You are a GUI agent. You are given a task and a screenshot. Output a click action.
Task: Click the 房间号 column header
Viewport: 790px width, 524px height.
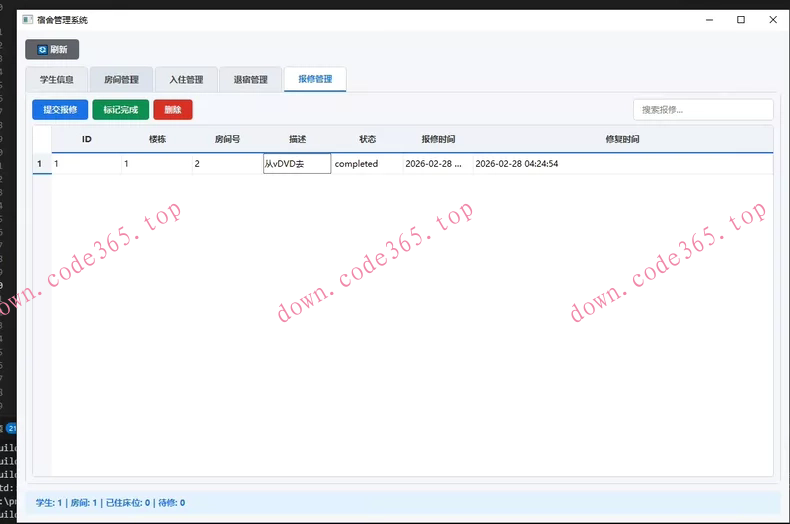coord(227,139)
